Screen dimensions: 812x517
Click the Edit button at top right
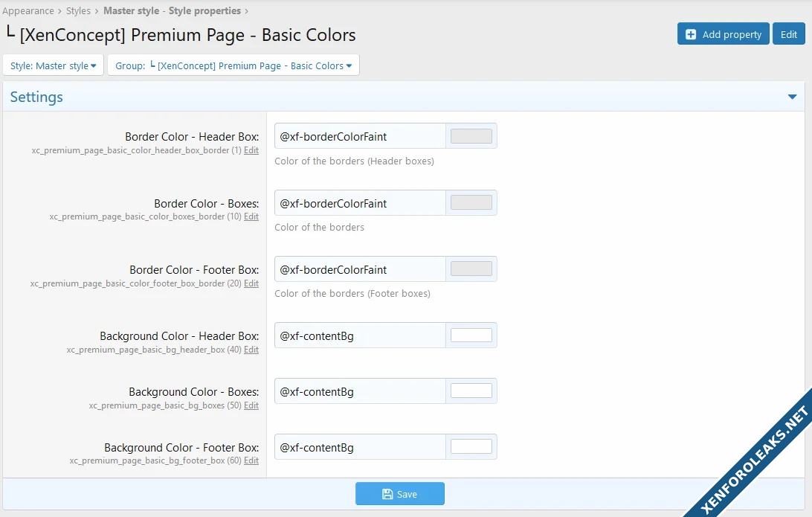[789, 34]
